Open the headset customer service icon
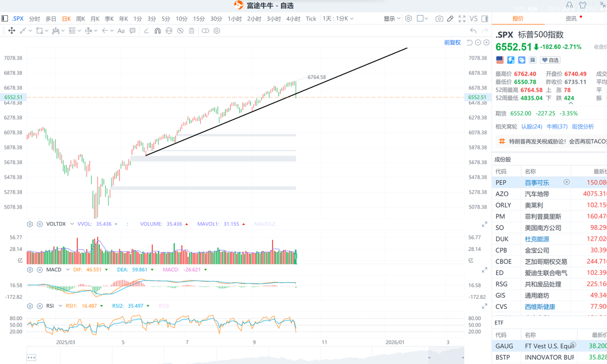Image resolution: width=607 pixels, height=364 pixels. [x=570, y=6]
